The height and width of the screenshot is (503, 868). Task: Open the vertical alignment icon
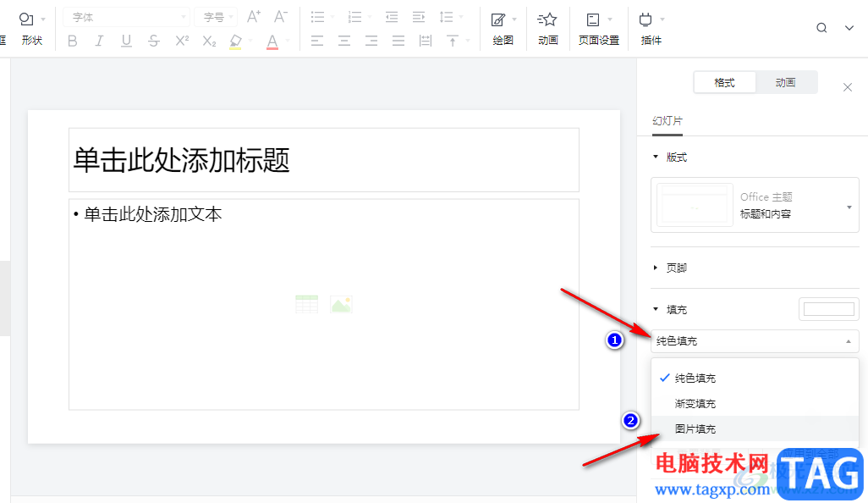coord(453,41)
